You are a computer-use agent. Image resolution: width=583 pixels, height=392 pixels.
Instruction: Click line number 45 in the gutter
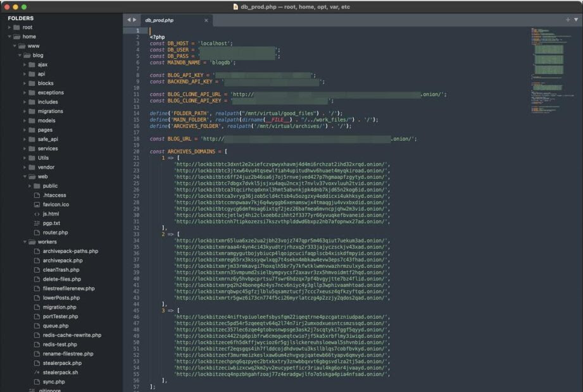pyautogui.click(x=136, y=310)
